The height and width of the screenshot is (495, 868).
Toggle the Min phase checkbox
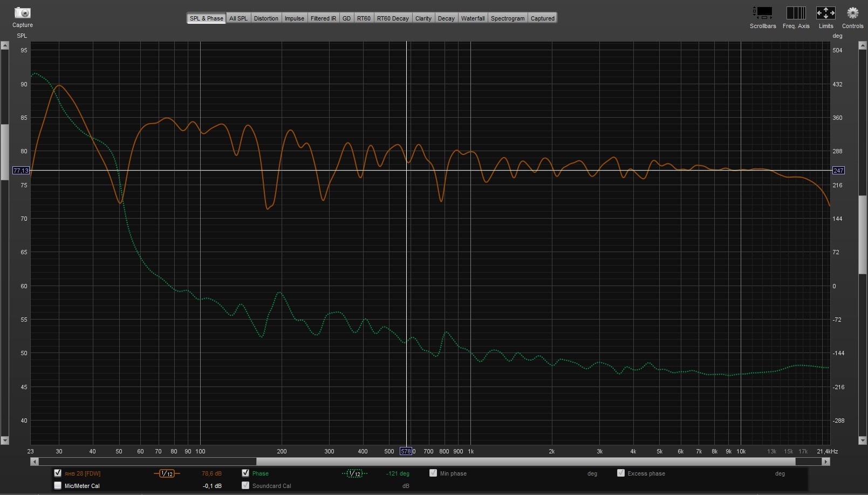(x=433, y=473)
